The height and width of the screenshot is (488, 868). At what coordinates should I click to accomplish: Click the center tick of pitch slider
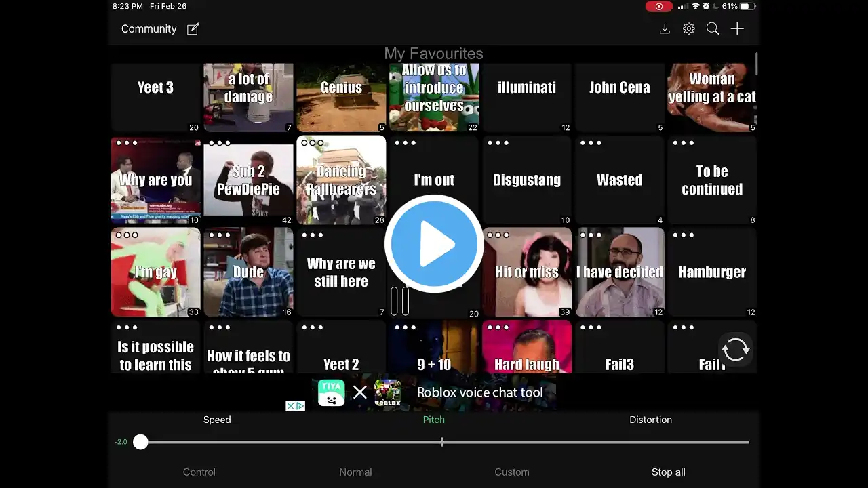point(441,442)
